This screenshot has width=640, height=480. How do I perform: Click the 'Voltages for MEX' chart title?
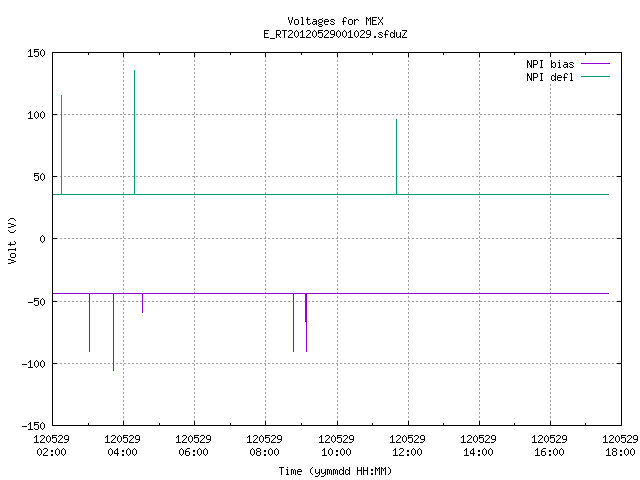click(x=335, y=21)
